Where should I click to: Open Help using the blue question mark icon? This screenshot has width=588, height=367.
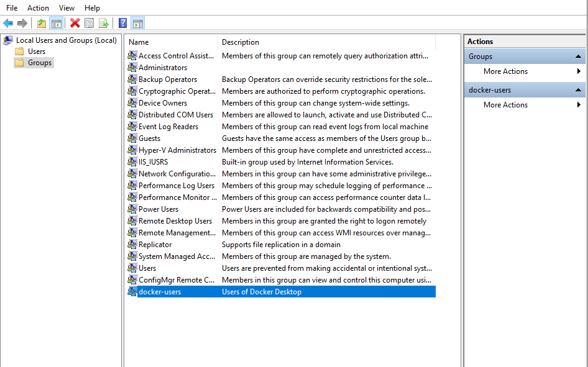coord(122,24)
